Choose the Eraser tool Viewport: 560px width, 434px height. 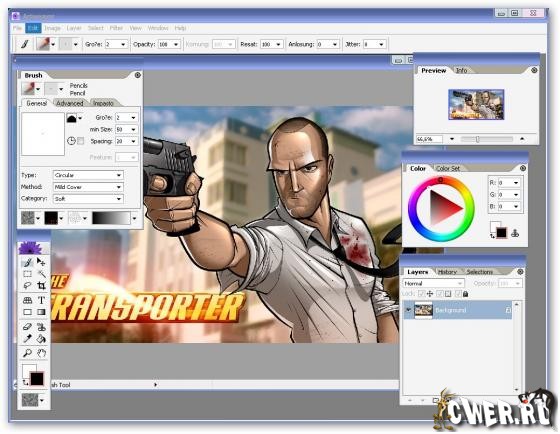point(27,326)
